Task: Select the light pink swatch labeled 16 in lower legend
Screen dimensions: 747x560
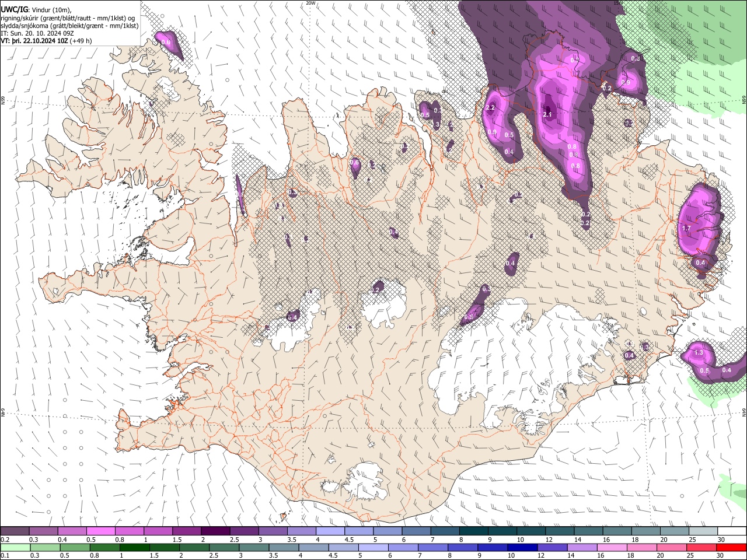Action: point(612,547)
